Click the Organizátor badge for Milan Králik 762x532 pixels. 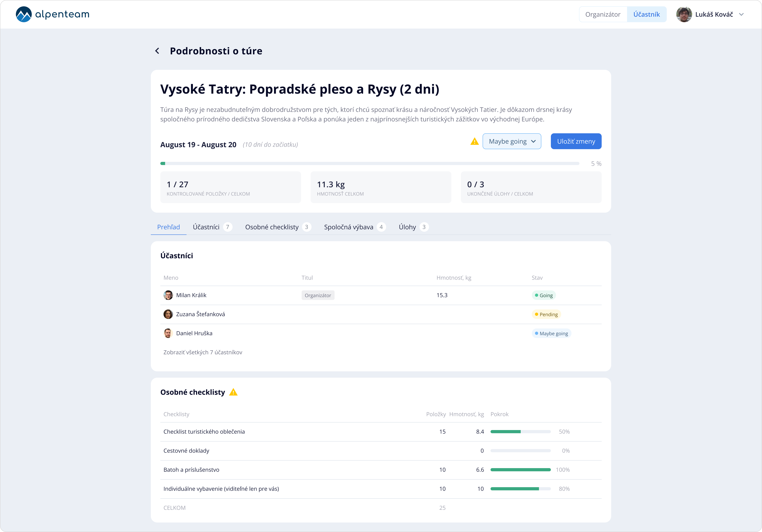(x=318, y=295)
